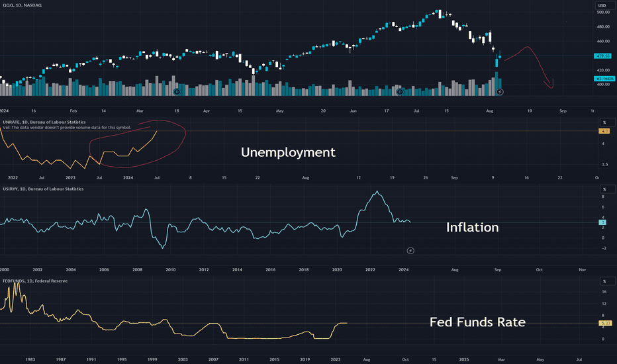Click the 5.33 fed funds value label
This screenshot has width=617, height=364.
click(x=604, y=323)
